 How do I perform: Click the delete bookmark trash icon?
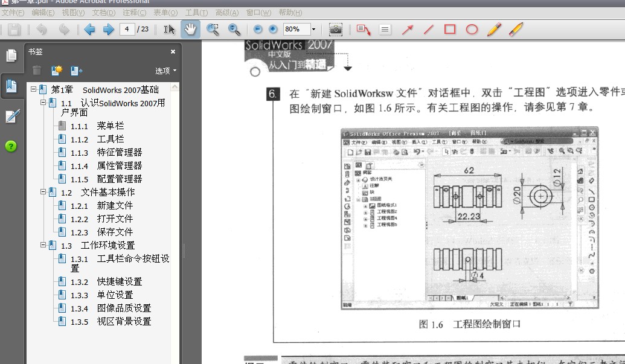37,71
